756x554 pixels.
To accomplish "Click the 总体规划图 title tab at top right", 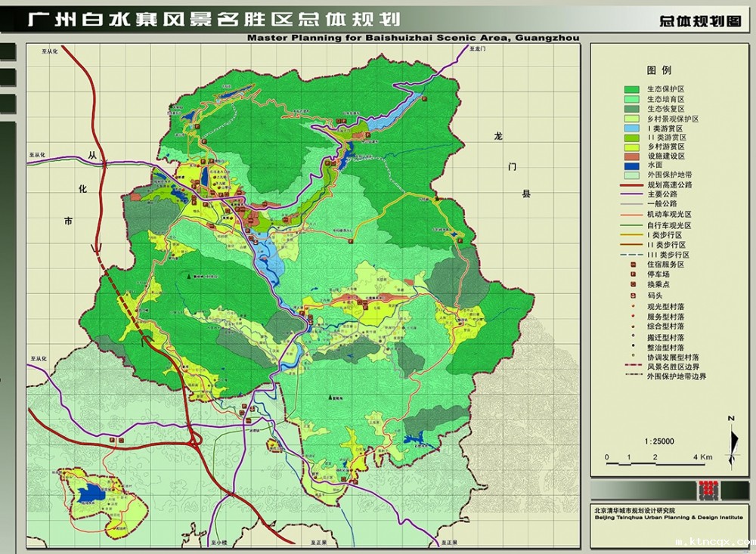I will click(699, 22).
